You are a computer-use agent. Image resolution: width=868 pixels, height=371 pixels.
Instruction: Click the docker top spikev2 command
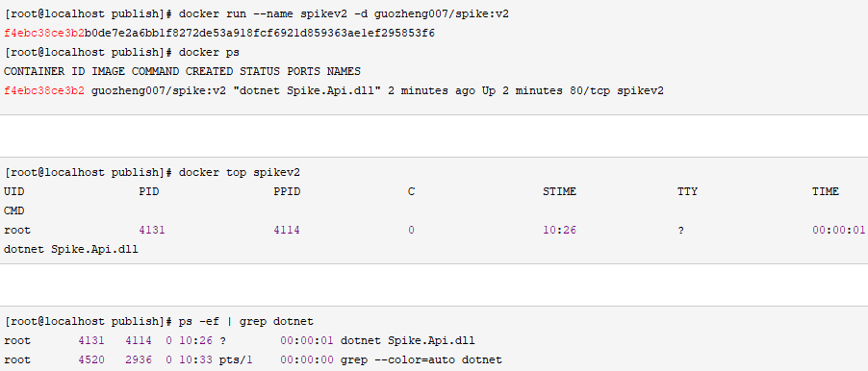[240, 172]
